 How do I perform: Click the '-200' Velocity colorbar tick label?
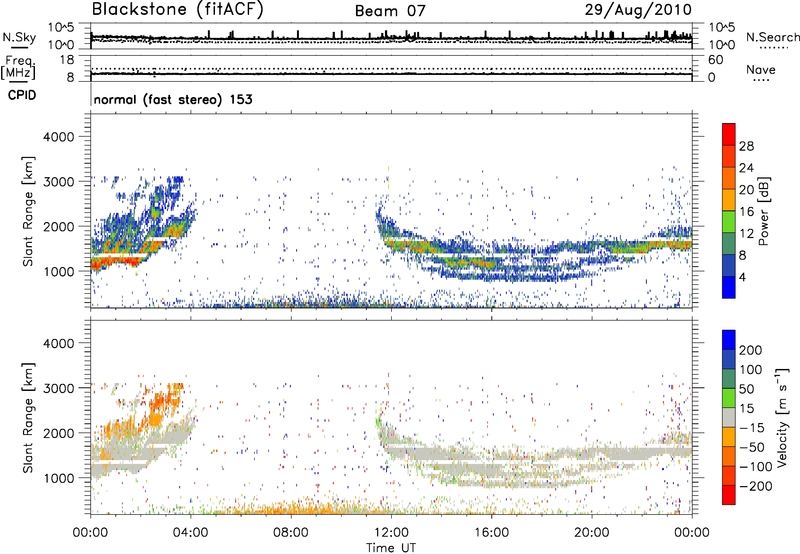click(x=756, y=486)
